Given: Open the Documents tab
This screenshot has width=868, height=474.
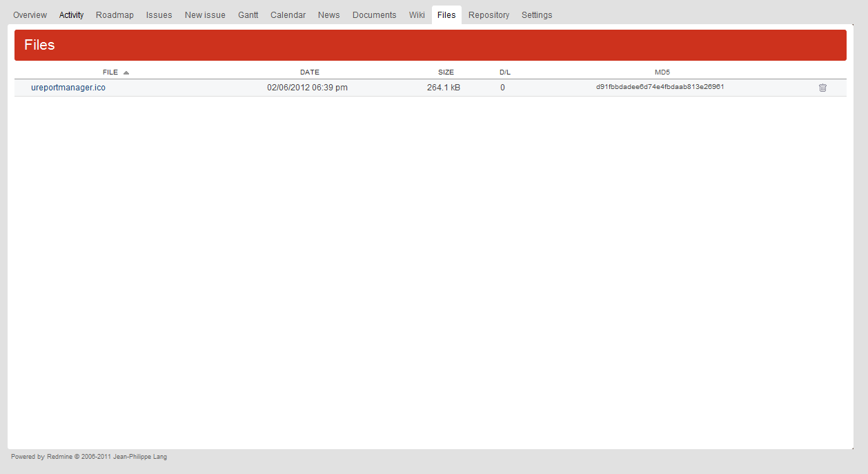Looking at the screenshot, I should tap(374, 15).
